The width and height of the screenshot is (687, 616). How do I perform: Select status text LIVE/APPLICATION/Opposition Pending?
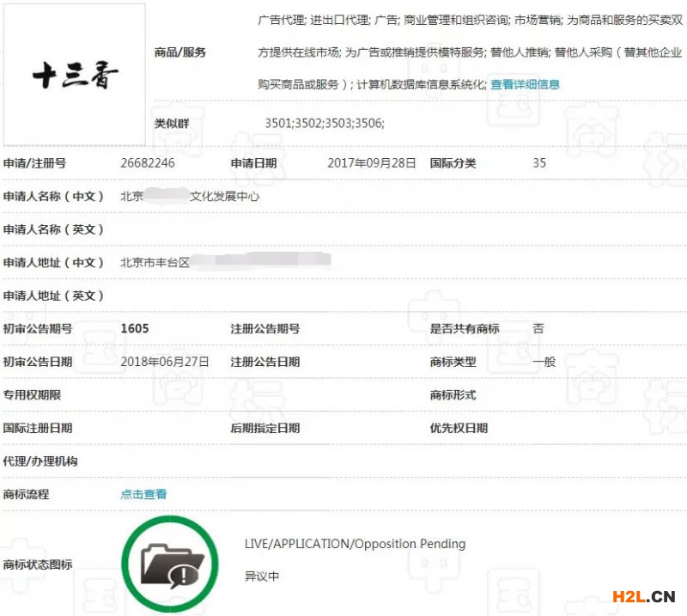[x=355, y=544]
